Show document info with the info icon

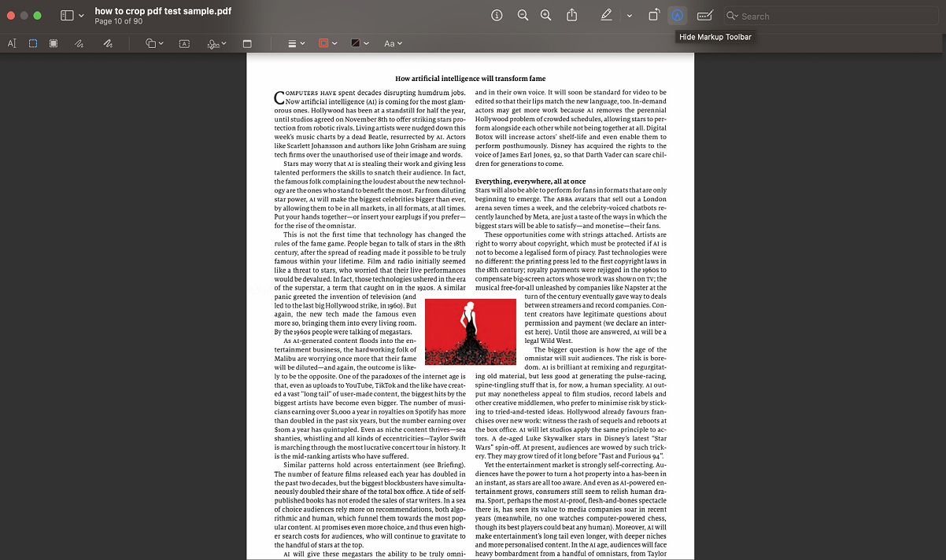point(497,15)
